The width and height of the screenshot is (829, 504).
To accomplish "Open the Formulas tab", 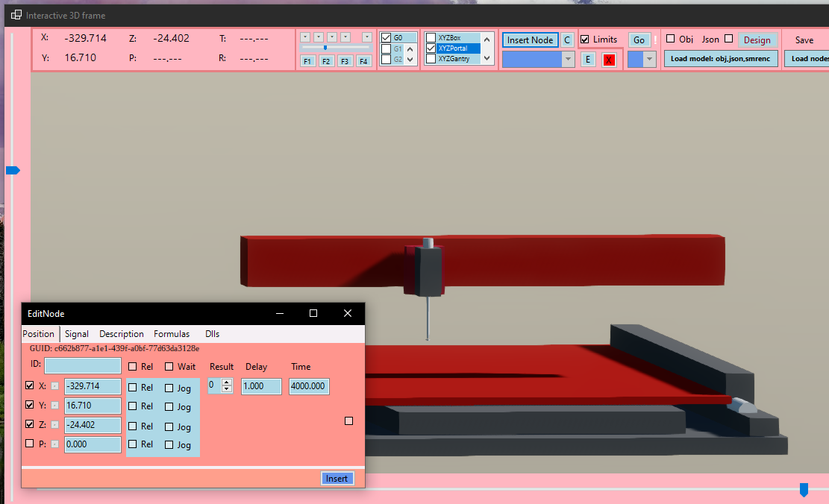I will point(172,334).
